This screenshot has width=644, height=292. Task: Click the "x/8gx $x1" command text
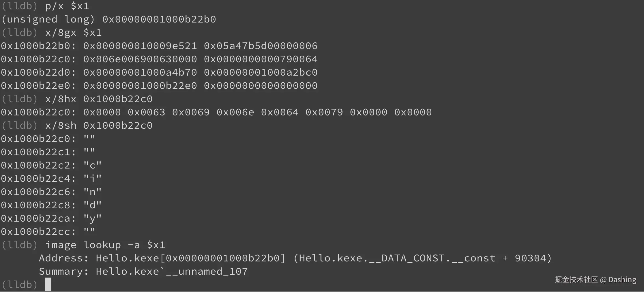73,33
